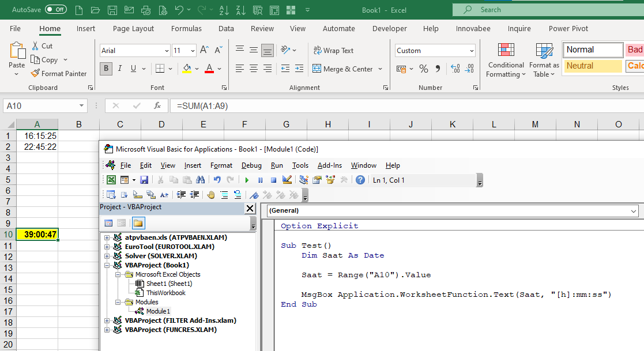
Task: Click the Increase Indent icon
Action: pos(299,69)
